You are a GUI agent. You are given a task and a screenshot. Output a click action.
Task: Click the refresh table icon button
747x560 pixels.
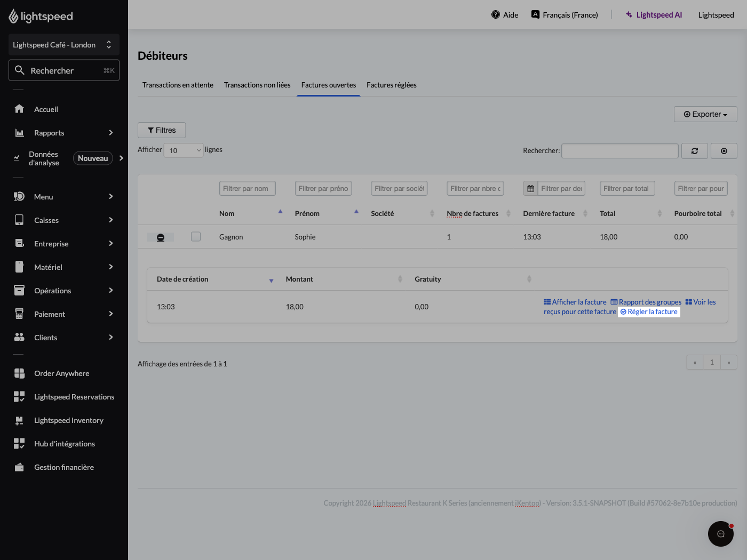(694, 151)
